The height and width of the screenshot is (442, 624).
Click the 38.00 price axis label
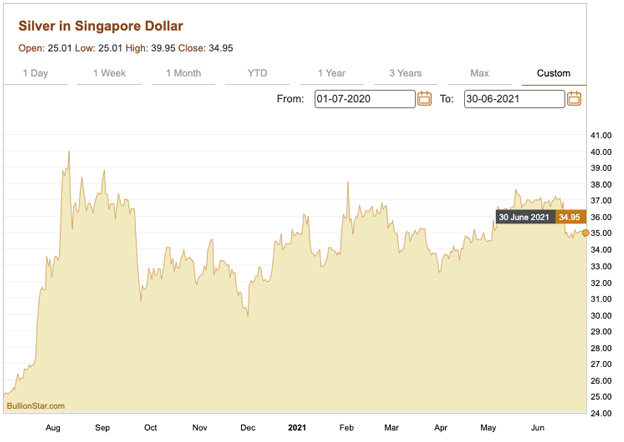(601, 185)
